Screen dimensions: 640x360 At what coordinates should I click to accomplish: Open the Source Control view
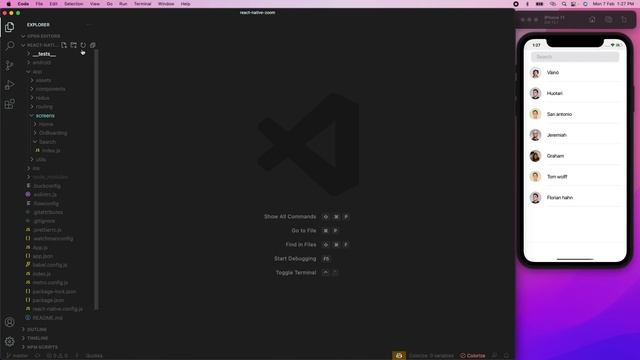click(9, 65)
